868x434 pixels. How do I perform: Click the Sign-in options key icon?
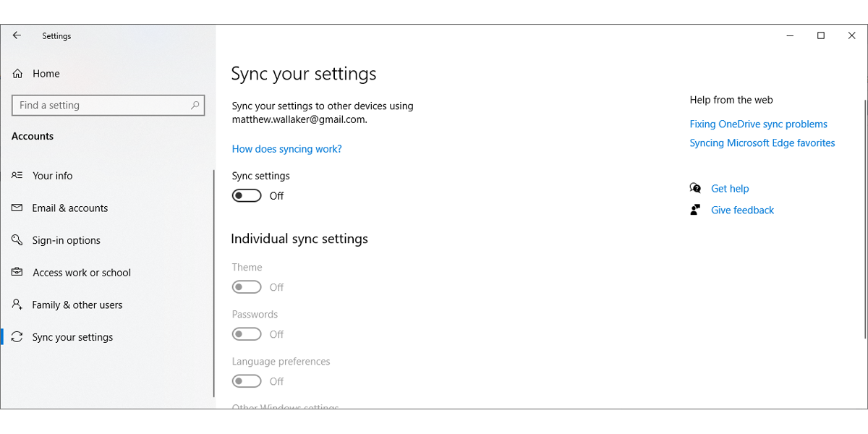point(17,240)
